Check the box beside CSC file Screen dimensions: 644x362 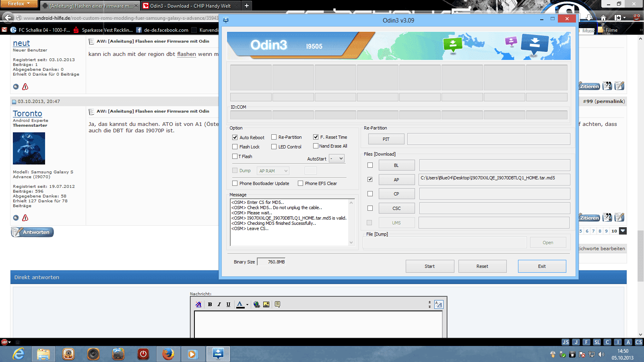point(370,208)
